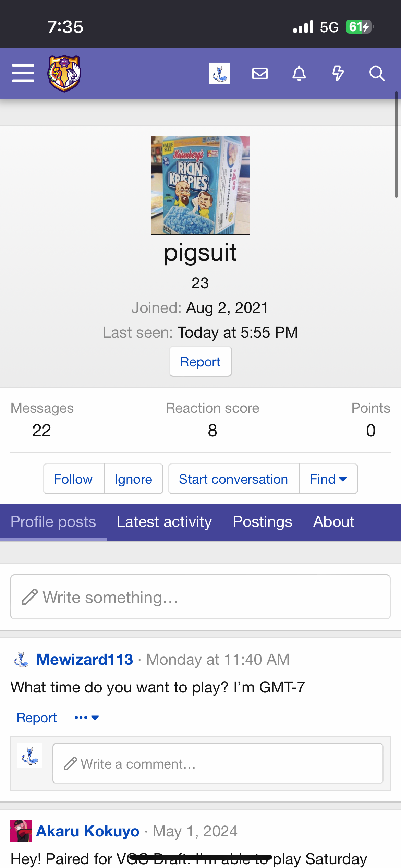Open forum search magnifier
This screenshot has width=401, height=868.
[x=377, y=73]
